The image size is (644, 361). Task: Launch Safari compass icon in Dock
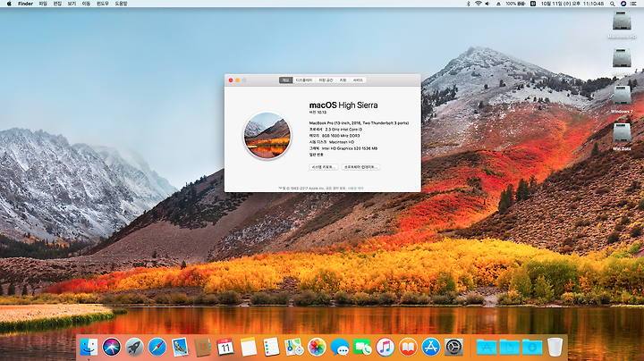[157, 347]
